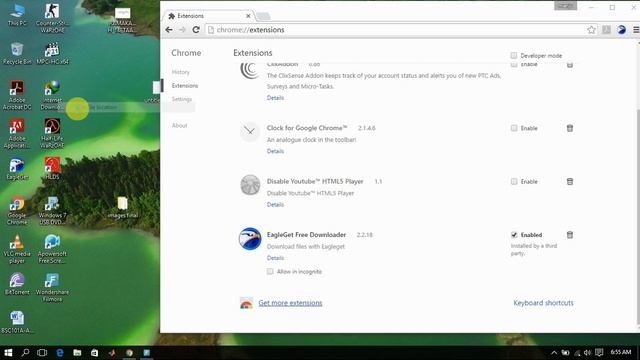
Task: Open a new tab in Chrome
Action: pyautogui.click(x=263, y=16)
